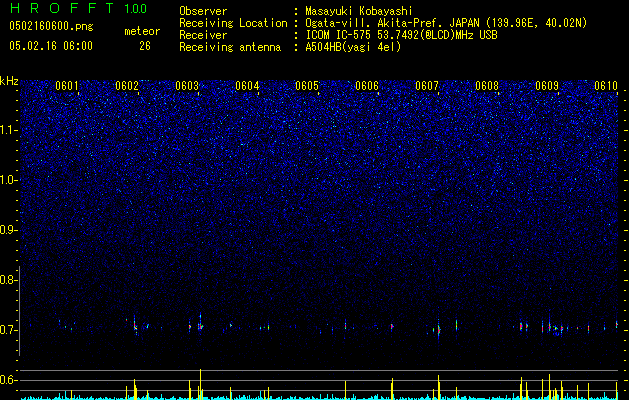Click the 0603 time axis marker
The height and width of the screenshot is (400, 629).
(187, 86)
